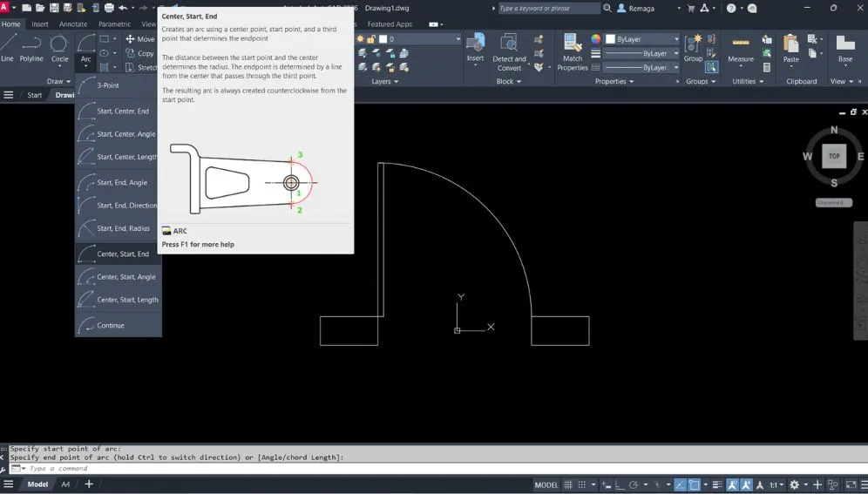Click the Move tool
868x494 pixels.
tap(139, 39)
